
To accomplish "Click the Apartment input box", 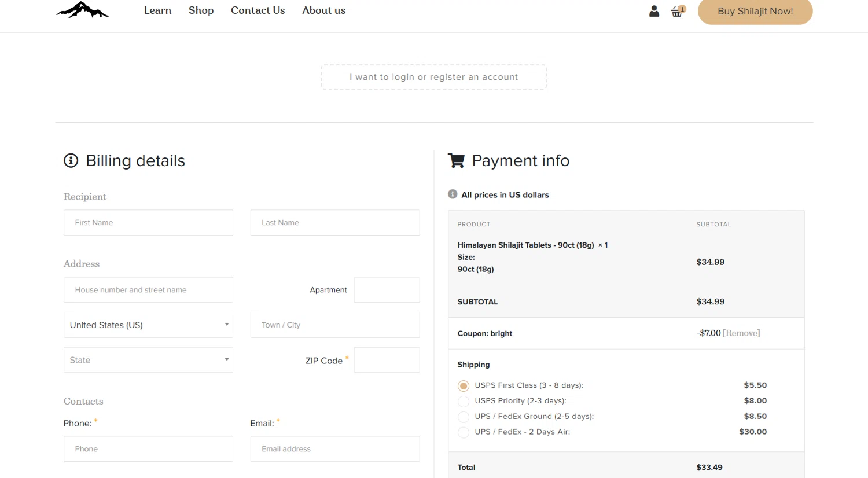I will [387, 290].
